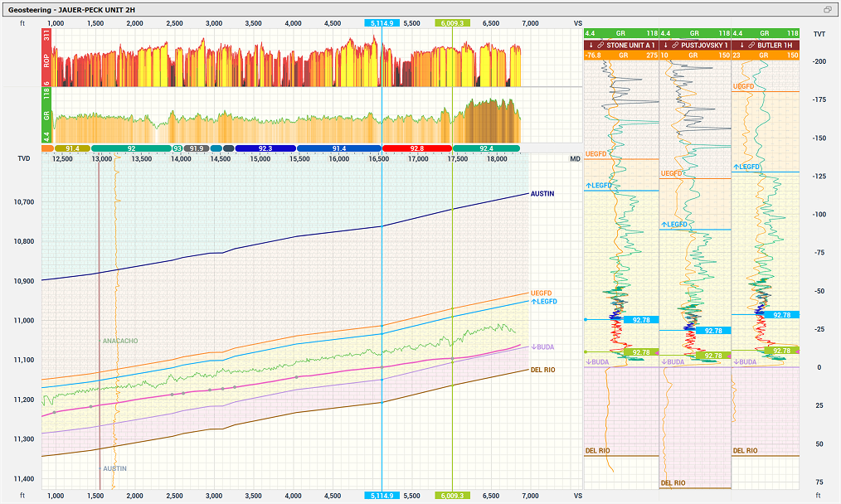
Task: Click the panel restore icon in the title bar
Action: click(x=827, y=10)
